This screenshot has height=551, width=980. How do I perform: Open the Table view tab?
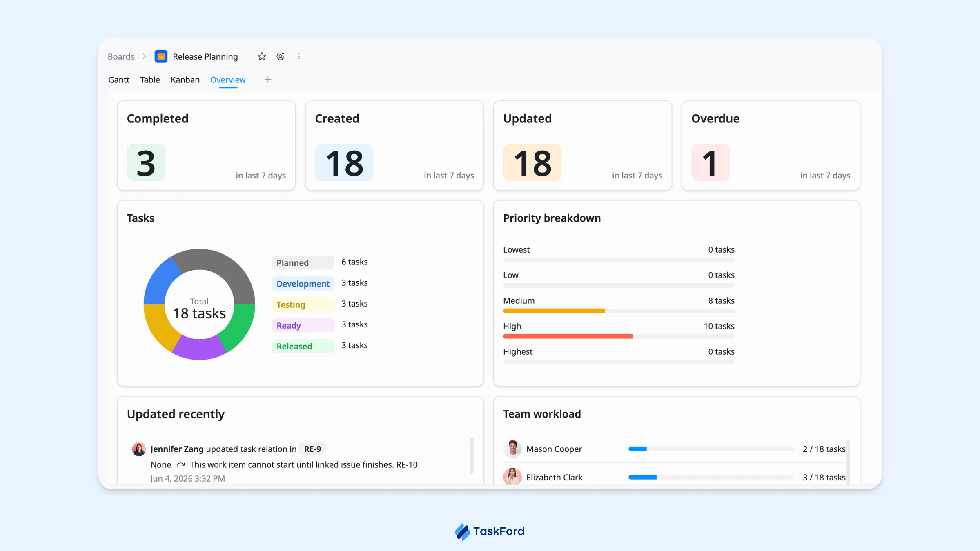tap(150, 80)
